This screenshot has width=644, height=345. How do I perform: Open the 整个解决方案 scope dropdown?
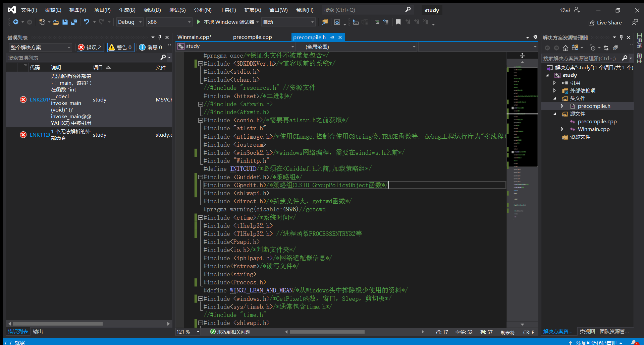point(41,47)
